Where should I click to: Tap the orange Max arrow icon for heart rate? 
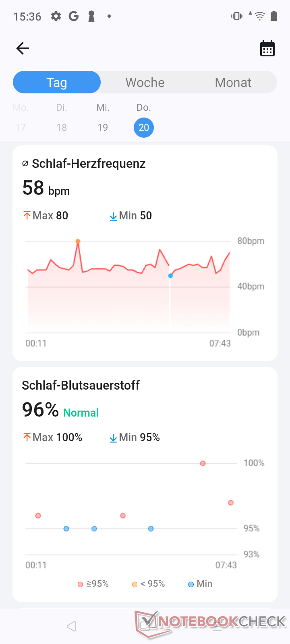point(27,216)
